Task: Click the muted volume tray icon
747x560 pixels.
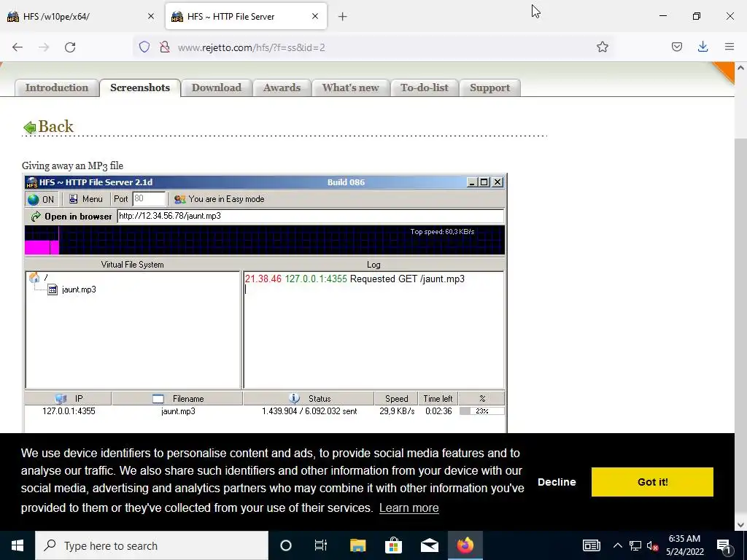Action: click(x=653, y=545)
